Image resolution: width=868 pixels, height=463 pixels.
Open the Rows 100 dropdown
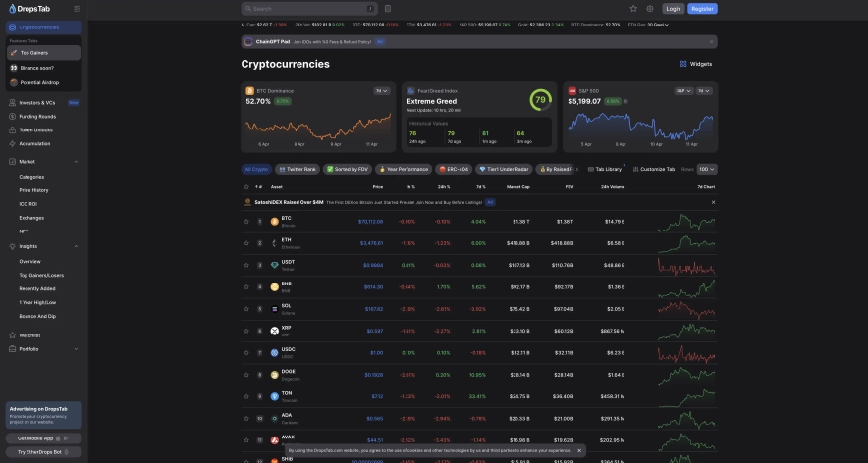click(707, 169)
